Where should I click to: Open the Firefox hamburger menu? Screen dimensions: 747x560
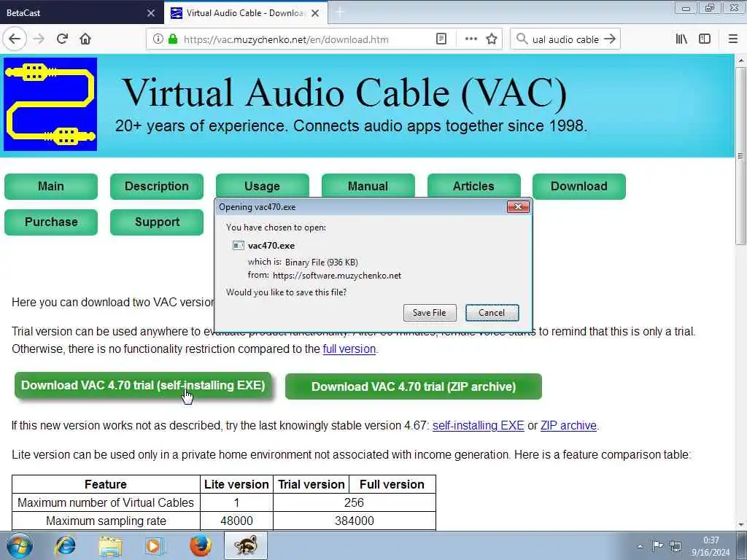(x=733, y=39)
